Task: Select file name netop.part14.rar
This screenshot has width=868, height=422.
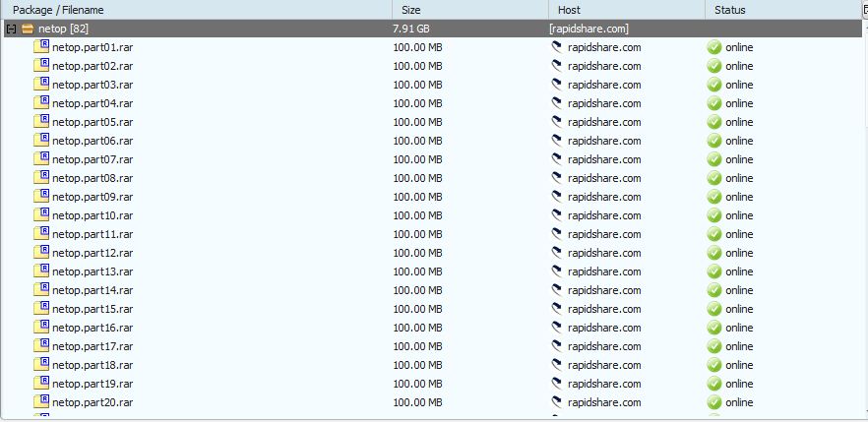Action: pyautogui.click(x=93, y=290)
